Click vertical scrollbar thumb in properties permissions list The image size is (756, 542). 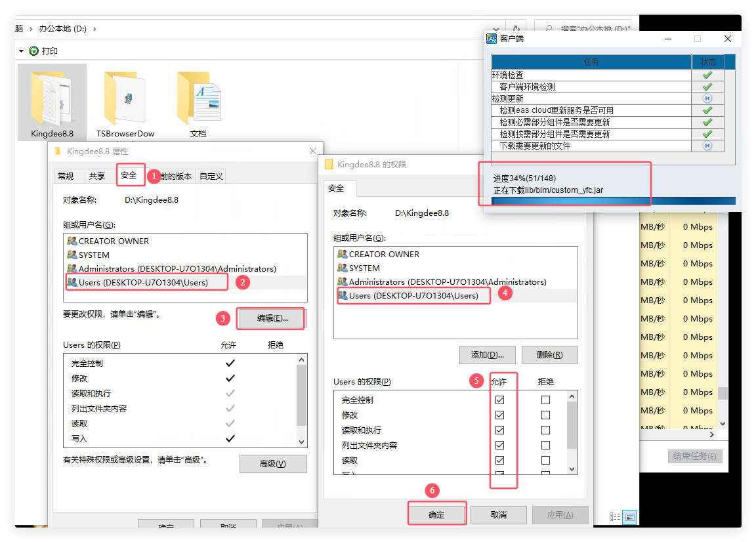coord(301,395)
